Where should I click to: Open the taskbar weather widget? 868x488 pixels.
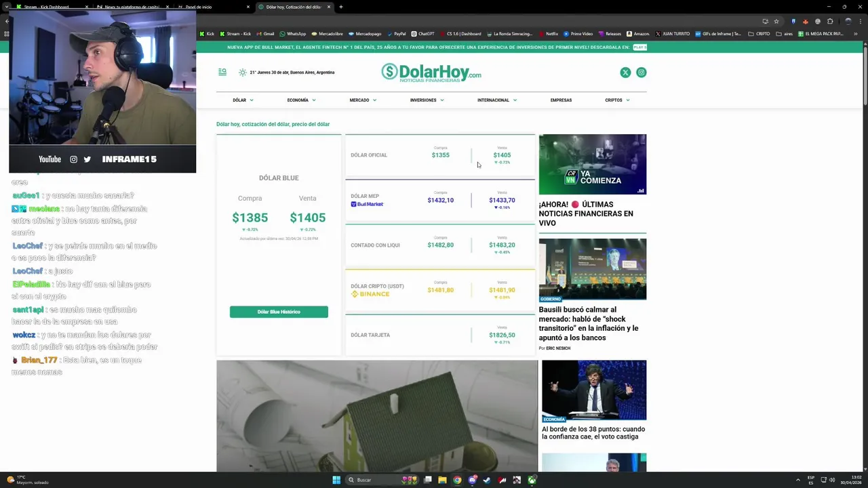27,480
